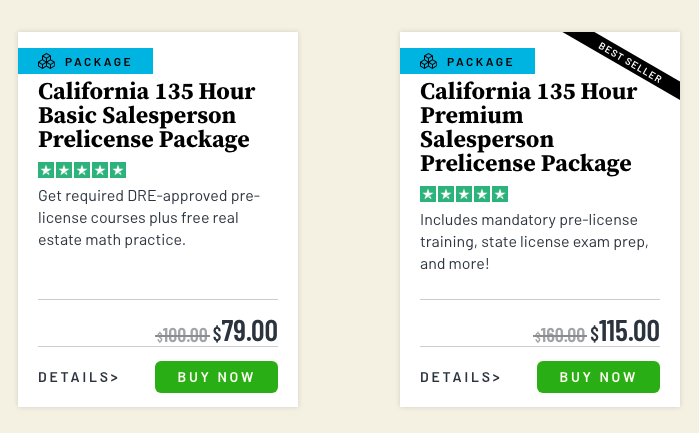Click the Premium package star rating
This screenshot has height=433, width=699.
464,194
